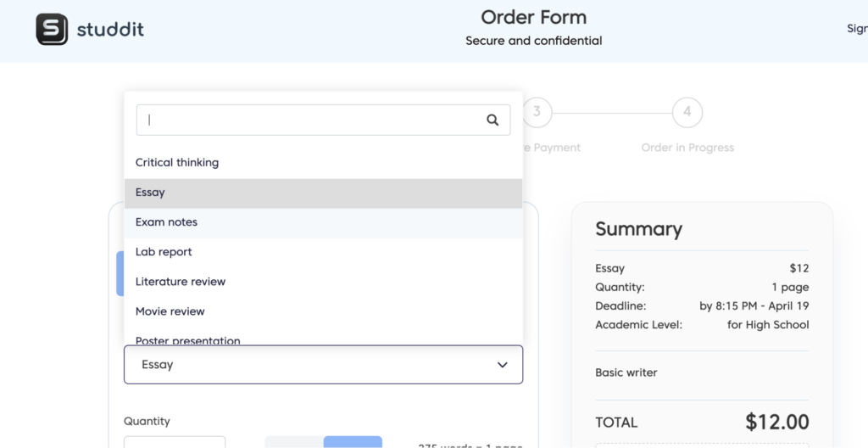Screen dimensions: 868x448
Task: Click the Academic Level label in Summary
Action: pyautogui.click(x=639, y=325)
